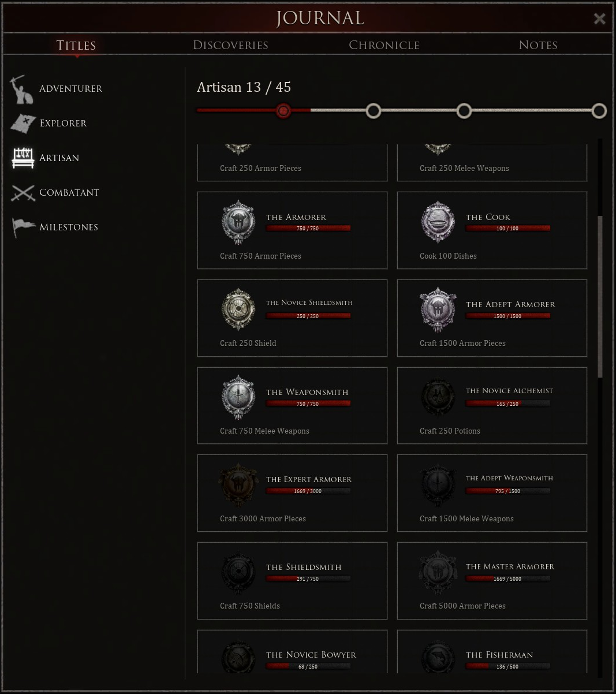This screenshot has width=616, height=694.
Task: Close the Journal window
Action: 599,19
